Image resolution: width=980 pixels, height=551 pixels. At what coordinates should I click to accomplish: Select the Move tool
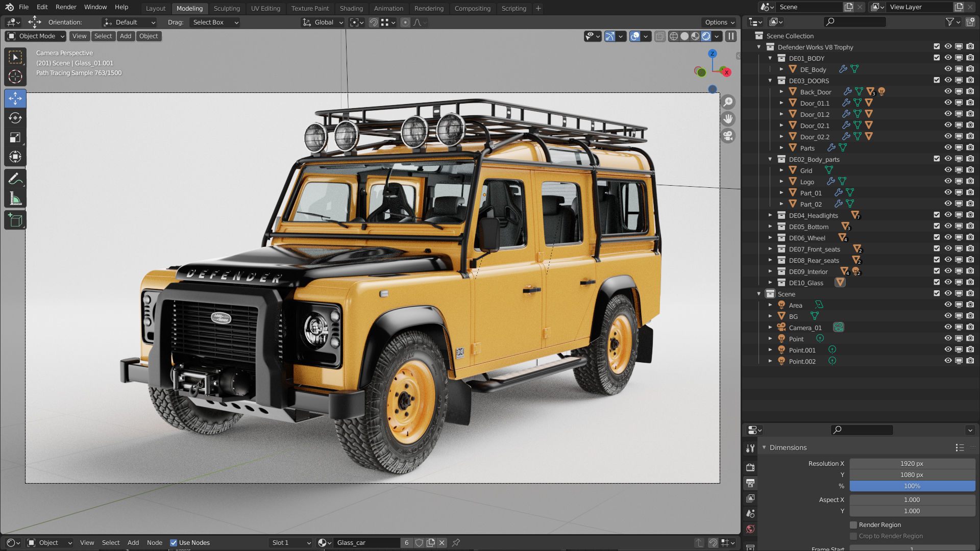pos(15,98)
